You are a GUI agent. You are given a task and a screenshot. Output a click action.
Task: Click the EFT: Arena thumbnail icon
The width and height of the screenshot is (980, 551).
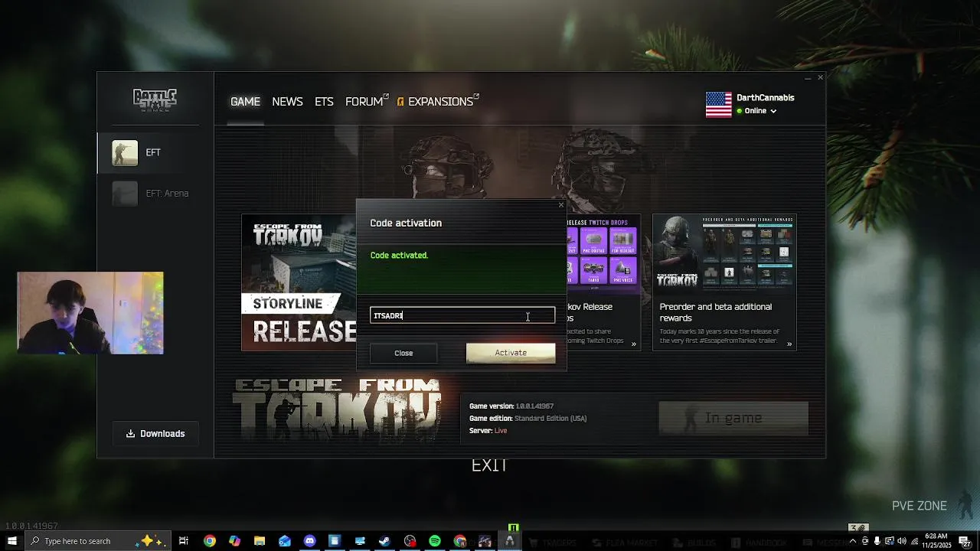[125, 194]
